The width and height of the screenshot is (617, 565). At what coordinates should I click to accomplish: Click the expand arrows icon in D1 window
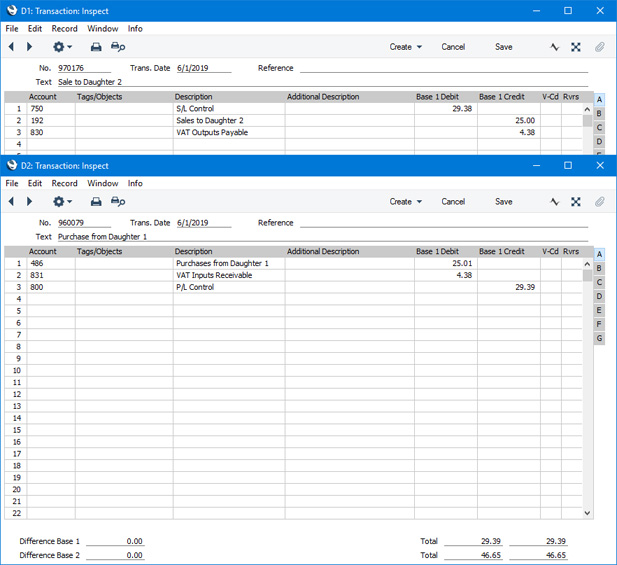(x=576, y=47)
